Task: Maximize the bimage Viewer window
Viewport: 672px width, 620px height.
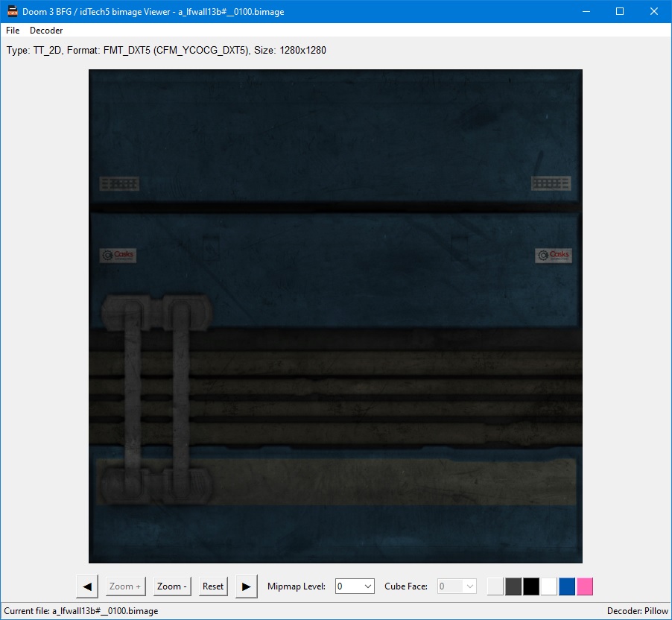Action: 620,12
